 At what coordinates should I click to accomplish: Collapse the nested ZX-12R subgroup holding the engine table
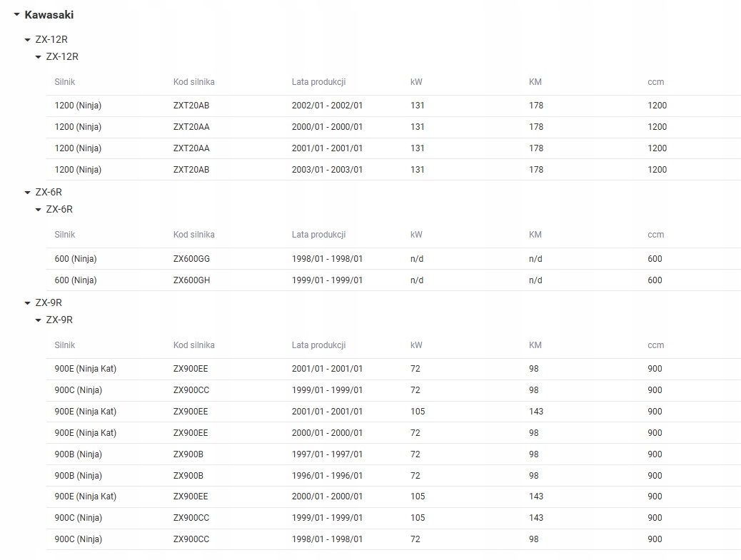[x=39, y=56]
